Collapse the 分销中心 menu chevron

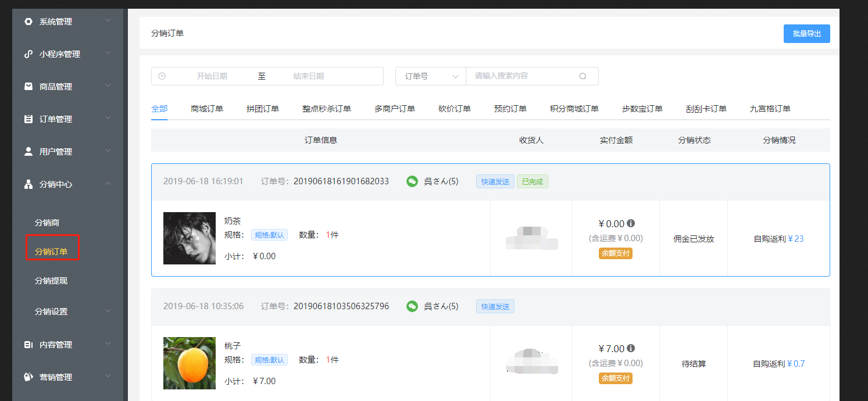pos(108,184)
